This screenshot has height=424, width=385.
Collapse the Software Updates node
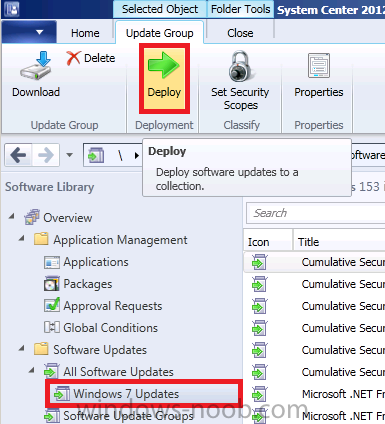22,348
